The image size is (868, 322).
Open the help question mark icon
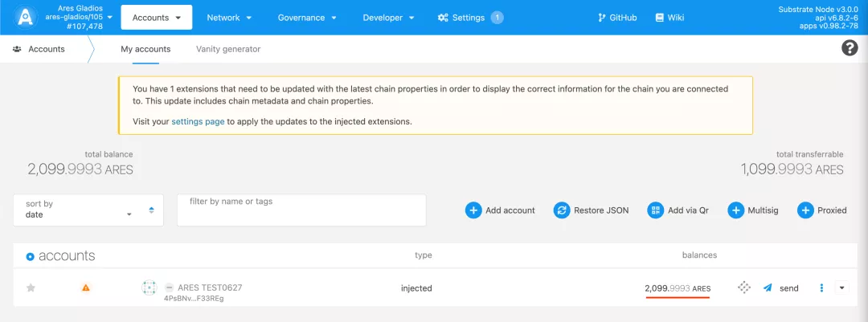850,49
